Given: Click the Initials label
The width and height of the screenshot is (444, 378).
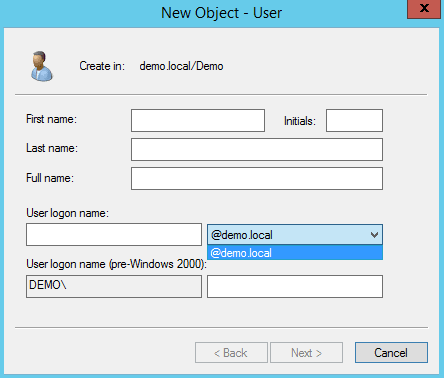Looking at the screenshot, I should [x=299, y=121].
